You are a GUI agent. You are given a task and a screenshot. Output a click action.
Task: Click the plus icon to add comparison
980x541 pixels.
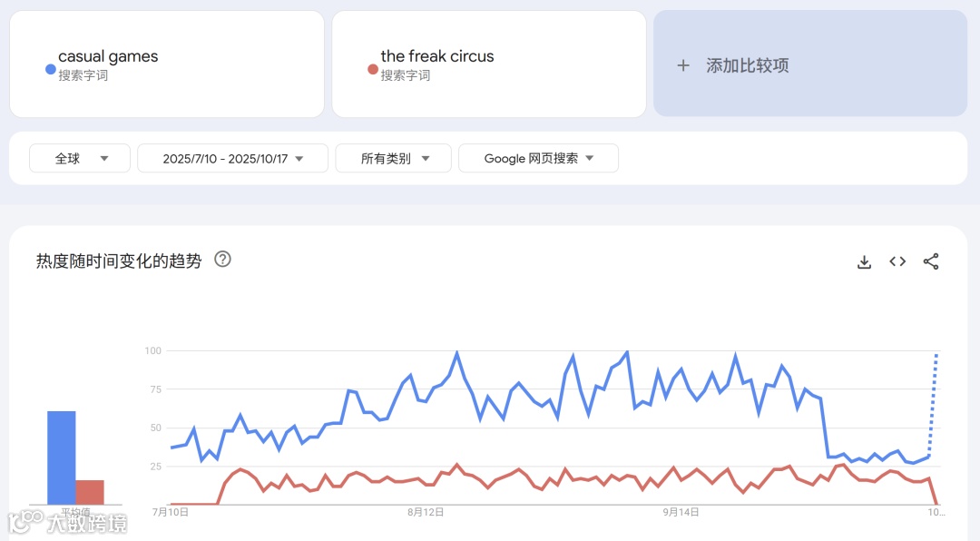tap(683, 65)
